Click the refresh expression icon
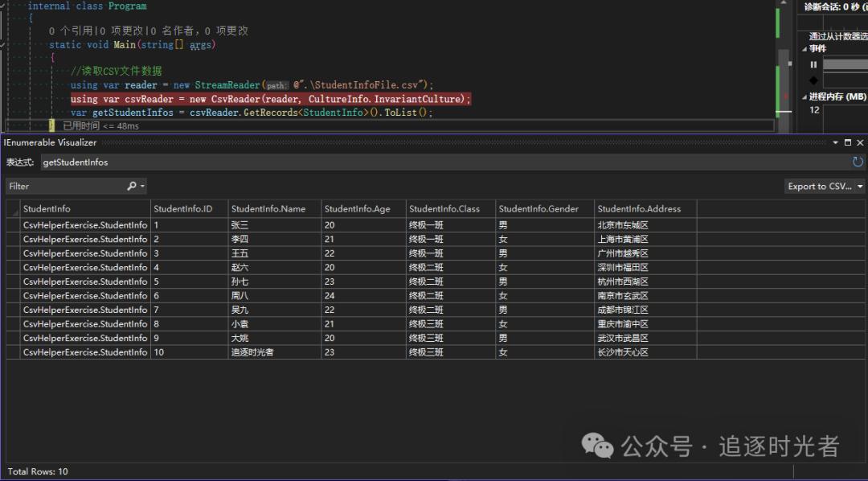Viewport: 868px width, 481px height. (858, 162)
